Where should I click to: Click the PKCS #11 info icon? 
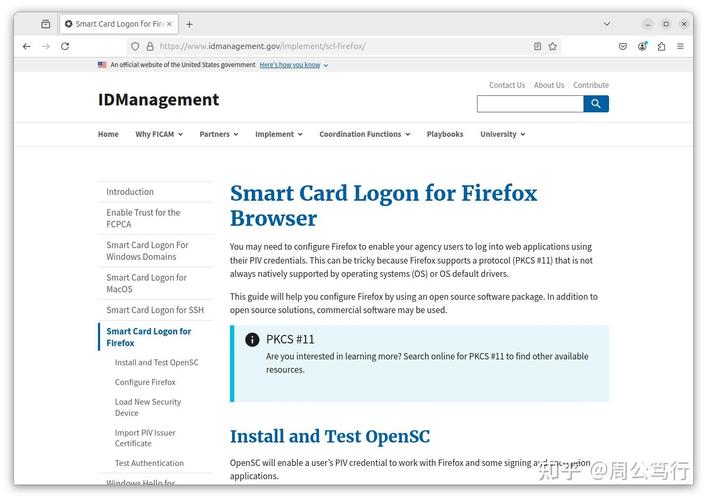252,339
